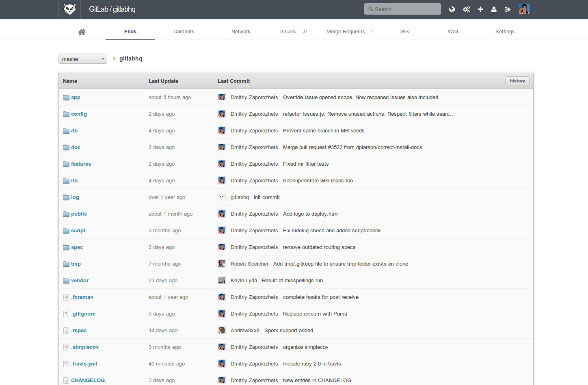Click the file icon beside .gitignore
The width and height of the screenshot is (588, 385).
[x=66, y=314]
